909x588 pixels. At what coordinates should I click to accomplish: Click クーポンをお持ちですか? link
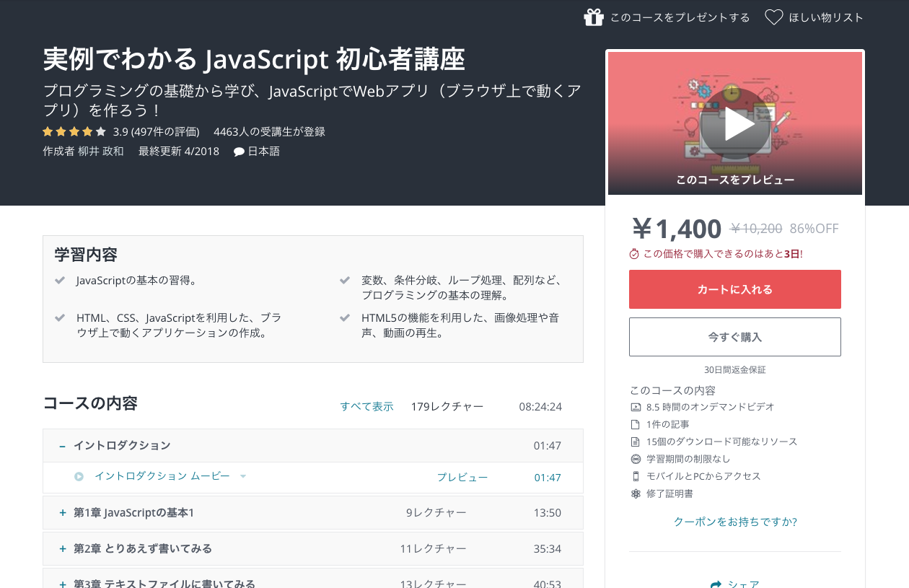pos(735,522)
